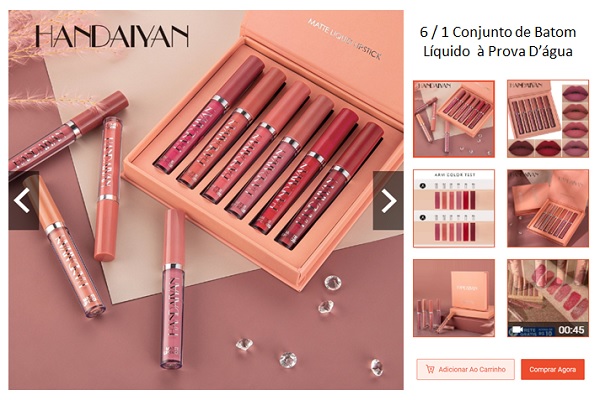Viewport: 600px width, 400px height.
Task: Select the thumbnail showing lip color swatches
Action: [x=548, y=119]
